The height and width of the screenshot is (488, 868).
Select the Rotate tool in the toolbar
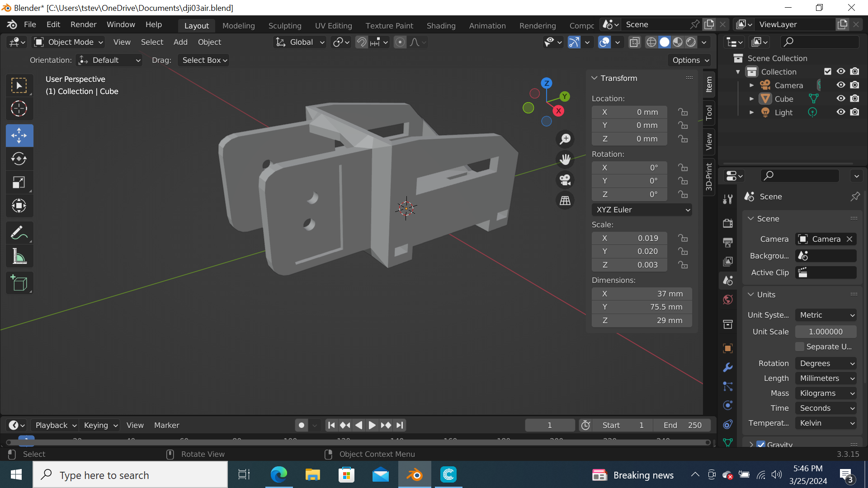coord(19,159)
